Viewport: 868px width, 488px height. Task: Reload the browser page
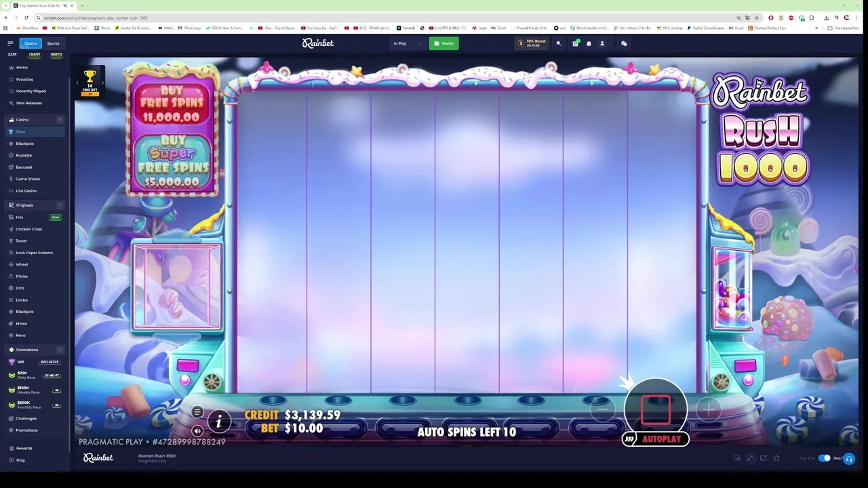coord(26,18)
